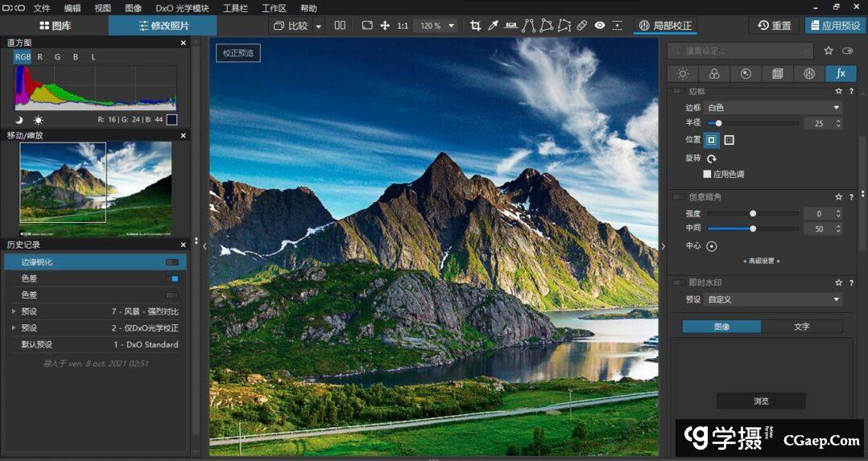Click the 浏览 browse button

761,401
